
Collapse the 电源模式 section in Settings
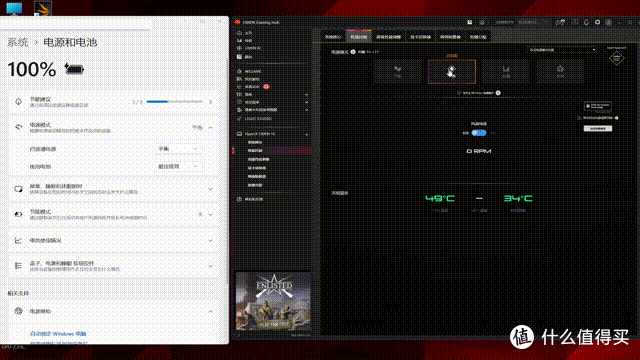pos(211,128)
